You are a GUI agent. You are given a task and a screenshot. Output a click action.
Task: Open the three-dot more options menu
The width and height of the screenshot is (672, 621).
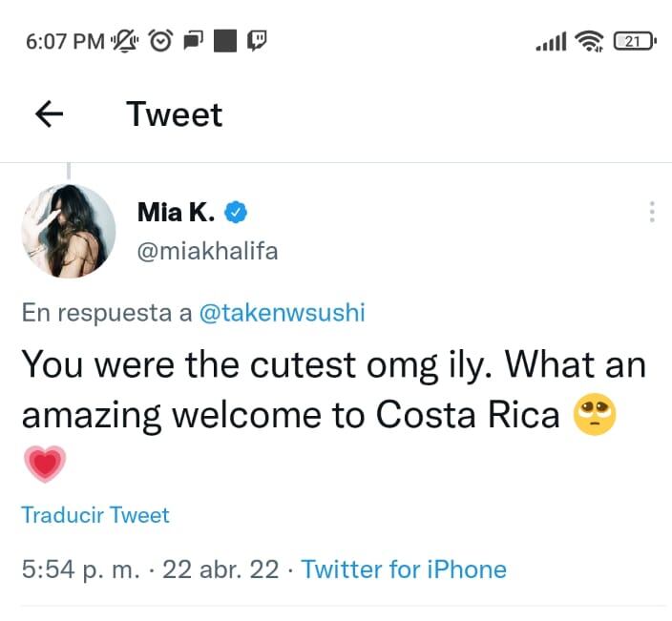point(652,212)
